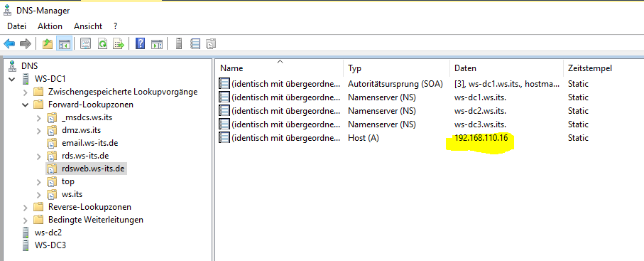Click the WS-DC1 server icon in tree
Screen dimensions: 644x261
(26, 78)
